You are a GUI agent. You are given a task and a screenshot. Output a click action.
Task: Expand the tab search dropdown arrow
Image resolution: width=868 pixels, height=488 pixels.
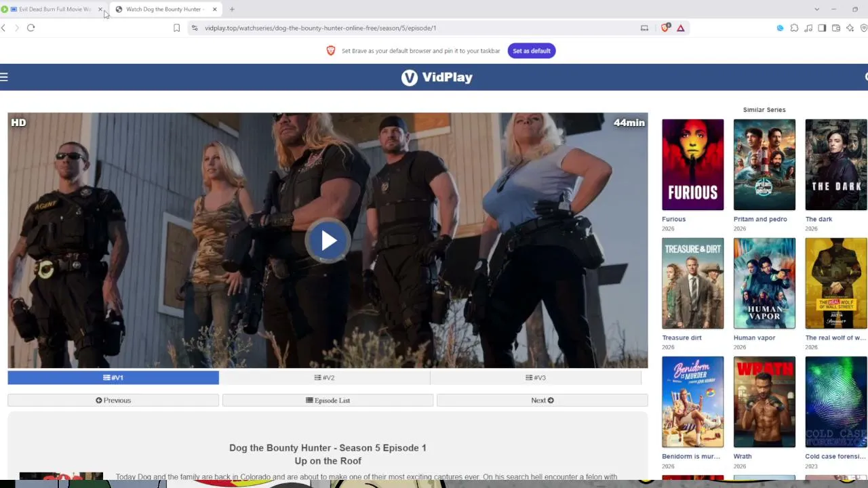pyautogui.click(x=816, y=9)
